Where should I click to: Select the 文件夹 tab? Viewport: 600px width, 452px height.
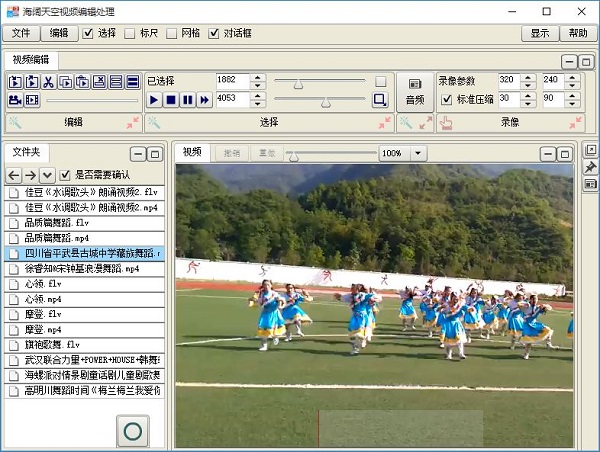coord(26,152)
